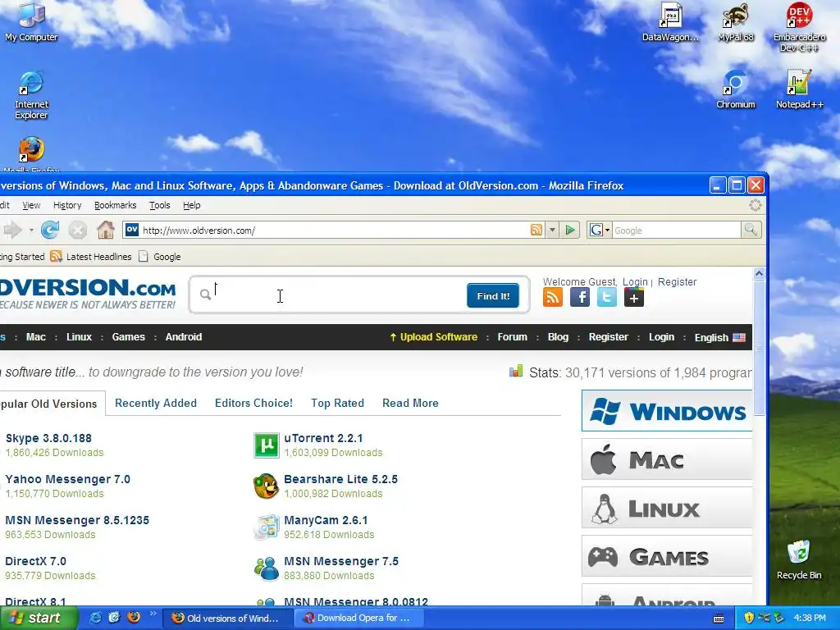The image size is (840, 630).
Task: Click the ManyCam icon in the list
Action: pos(267,527)
